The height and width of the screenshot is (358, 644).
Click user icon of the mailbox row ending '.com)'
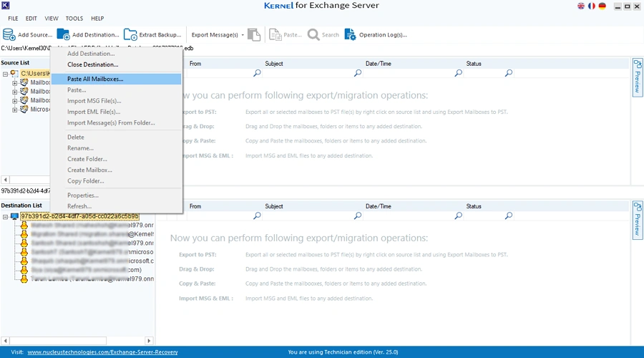pos(24,270)
